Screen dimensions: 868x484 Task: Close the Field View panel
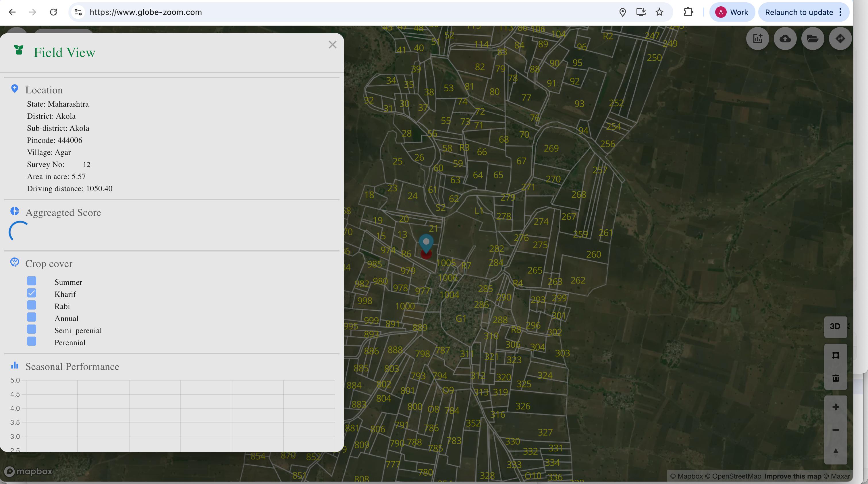[332, 45]
